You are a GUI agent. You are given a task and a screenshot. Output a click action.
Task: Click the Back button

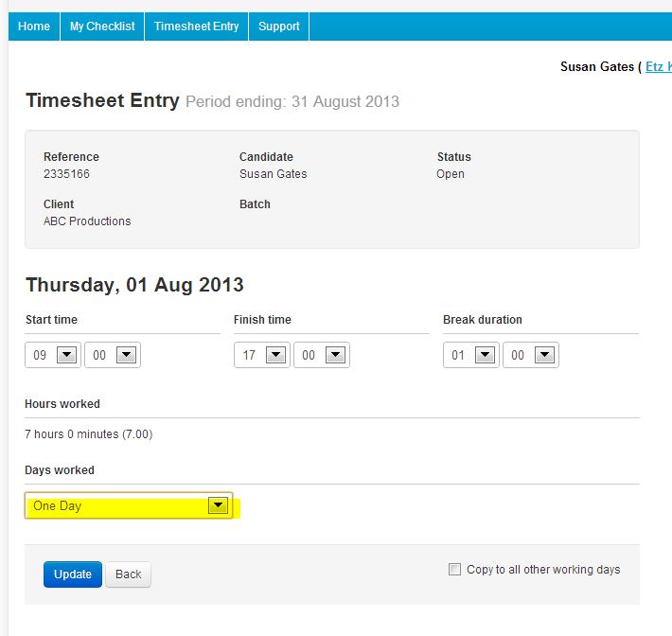[x=128, y=574]
